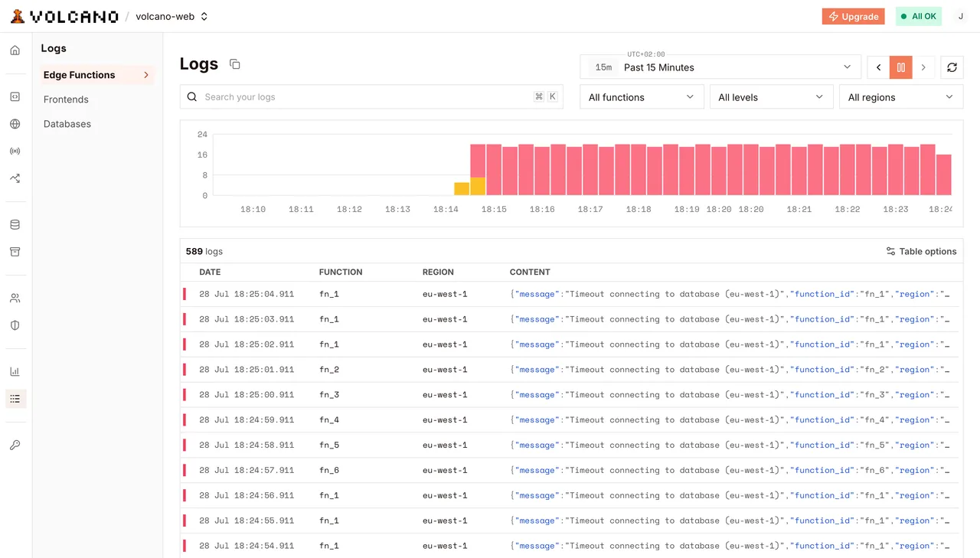
Task: Go to next time range
Action: pyautogui.click(x=923, y=67)
